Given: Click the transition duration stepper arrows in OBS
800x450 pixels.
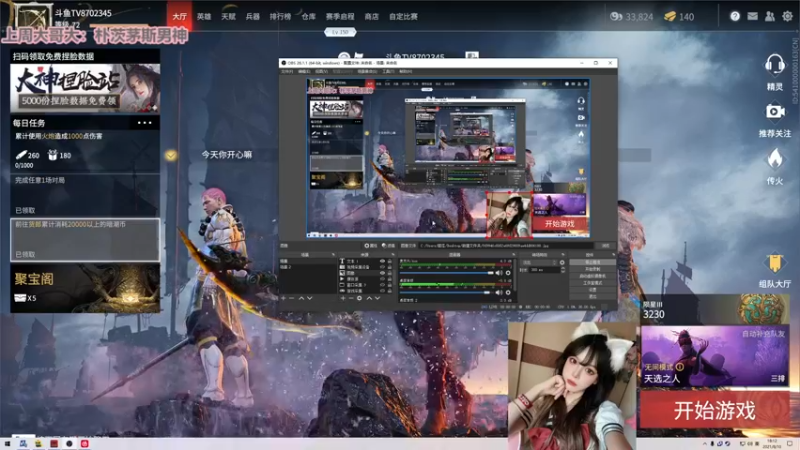Looking at the screenshot, I should [x=563, y=270].
